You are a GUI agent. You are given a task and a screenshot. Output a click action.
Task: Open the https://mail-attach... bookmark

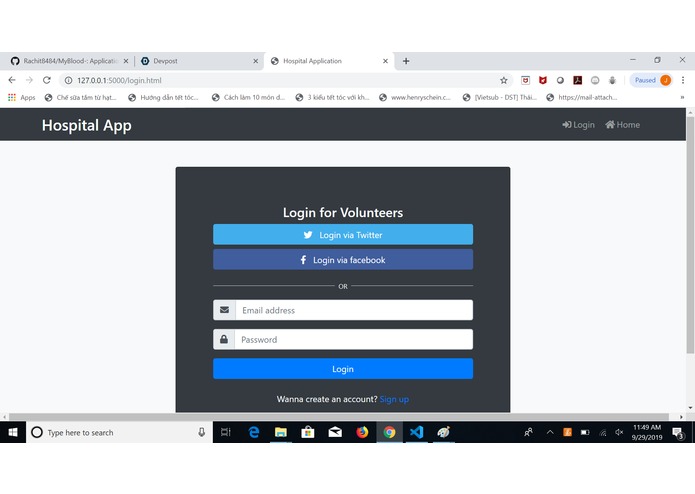tap(582, 97)
